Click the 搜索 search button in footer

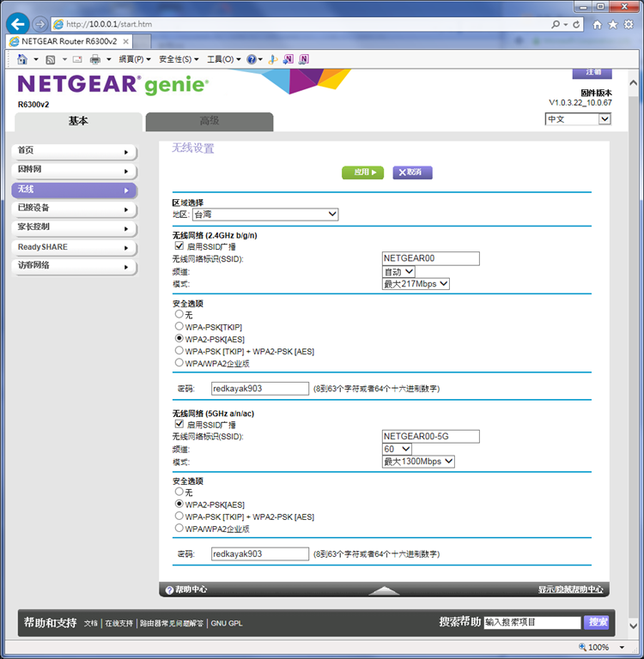click(x=596, y=622)
